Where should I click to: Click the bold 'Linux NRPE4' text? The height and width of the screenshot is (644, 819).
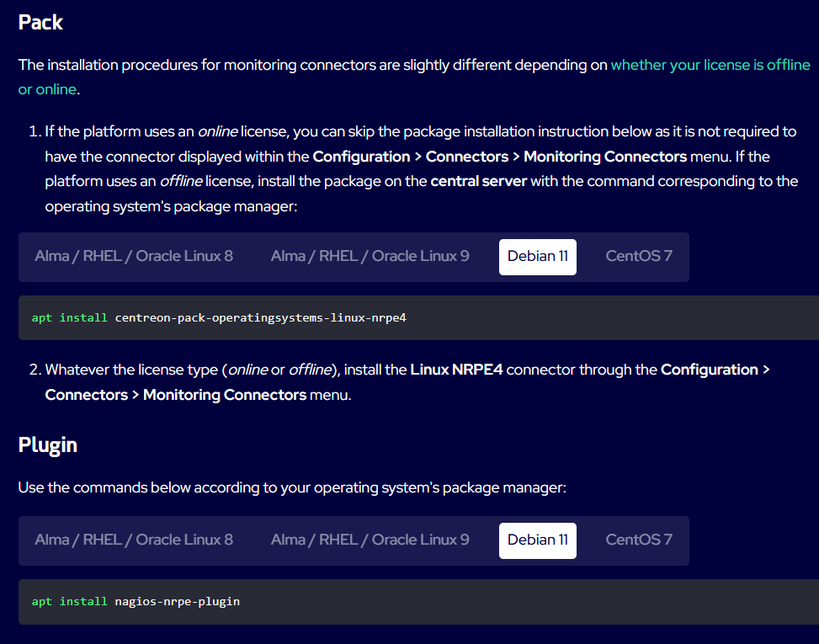(456, 370)
